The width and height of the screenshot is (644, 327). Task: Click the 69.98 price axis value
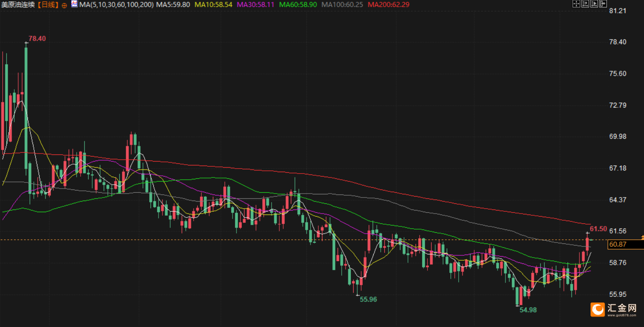click(618, 137)
